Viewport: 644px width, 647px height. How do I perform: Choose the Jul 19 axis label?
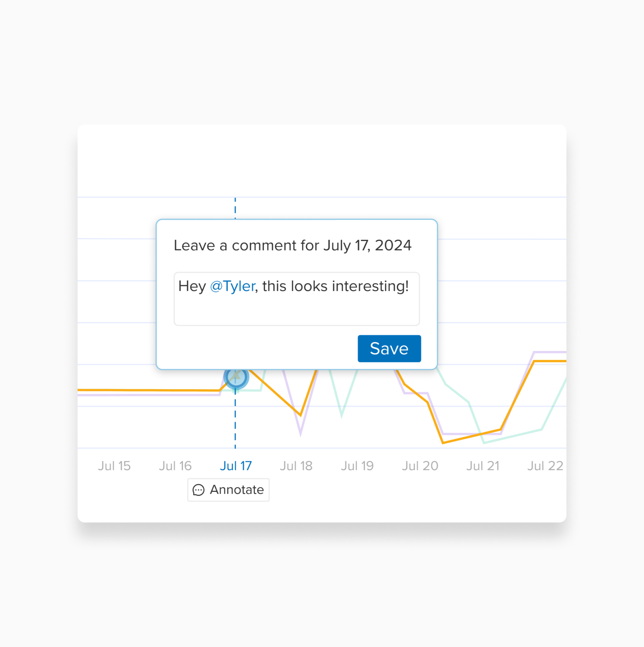(357, 466)
